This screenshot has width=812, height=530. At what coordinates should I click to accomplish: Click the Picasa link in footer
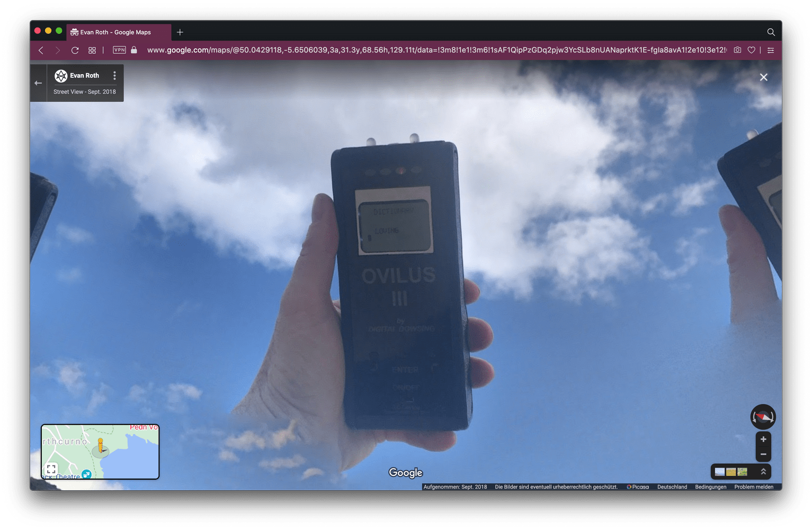638,487
